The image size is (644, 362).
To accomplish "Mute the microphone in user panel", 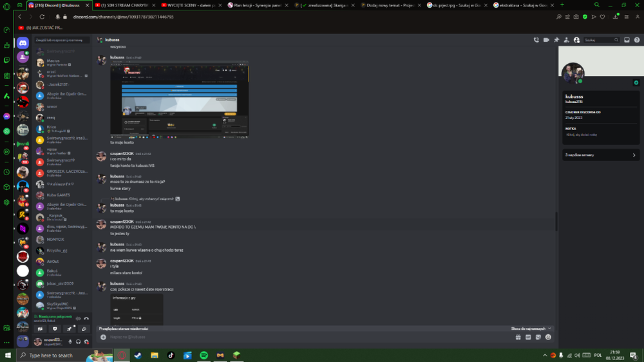I will (70, 341).
